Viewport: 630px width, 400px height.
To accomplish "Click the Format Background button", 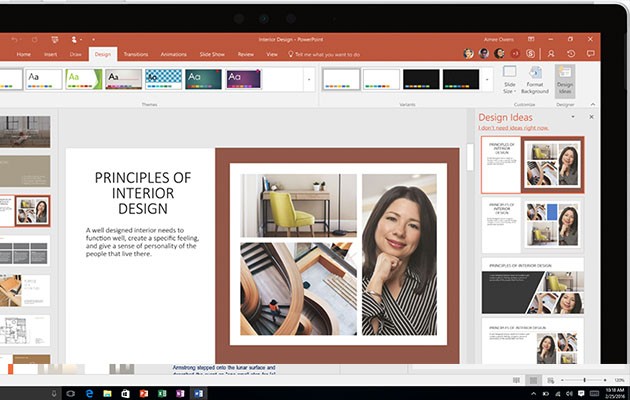I will click(x=535, y=80).
